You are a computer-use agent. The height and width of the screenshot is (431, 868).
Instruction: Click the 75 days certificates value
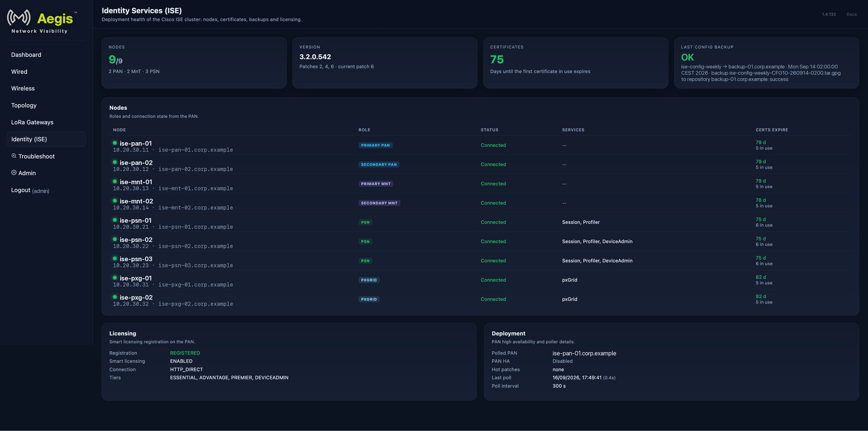[497, 59]
